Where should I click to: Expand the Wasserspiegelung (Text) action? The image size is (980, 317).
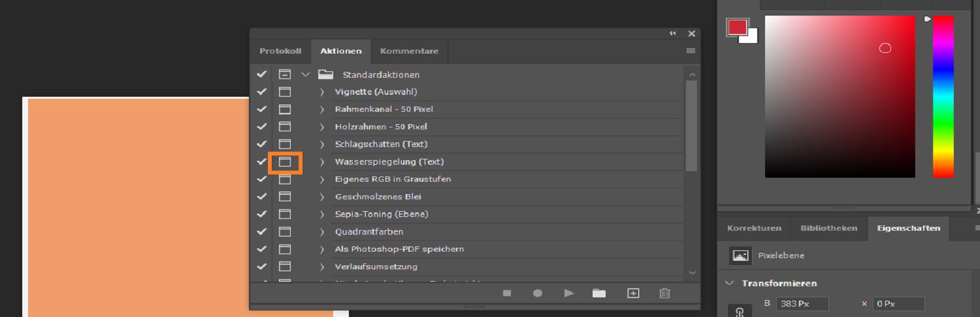pos(322,161)
